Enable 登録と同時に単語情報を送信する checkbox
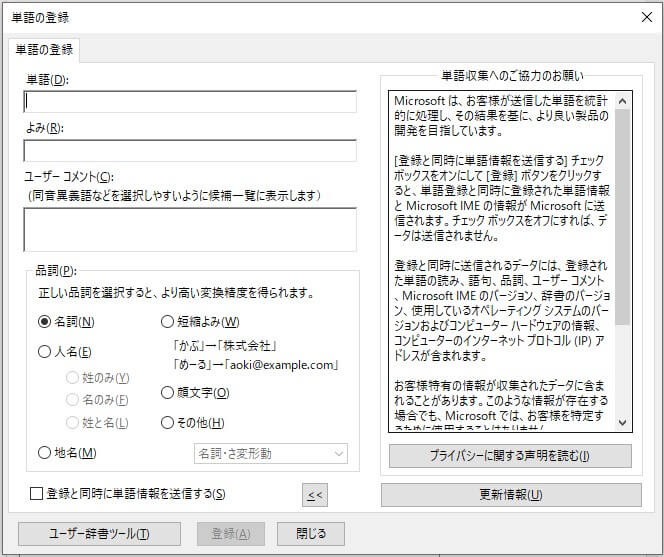This screenshot has height=557, width=664. (37, 493)
